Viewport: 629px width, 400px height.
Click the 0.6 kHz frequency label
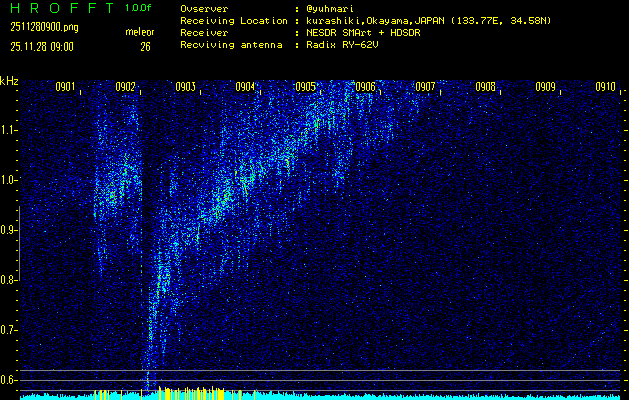[9, 380]
